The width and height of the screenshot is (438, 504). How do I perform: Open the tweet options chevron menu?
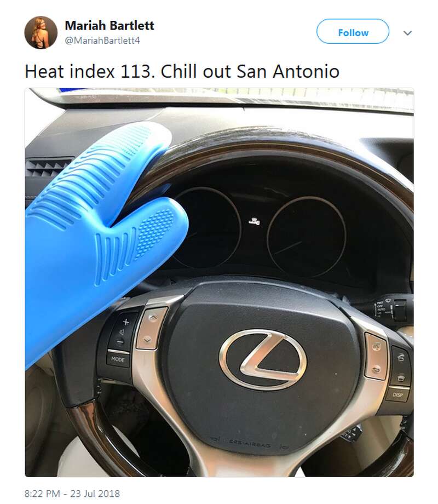click(407, 33)
